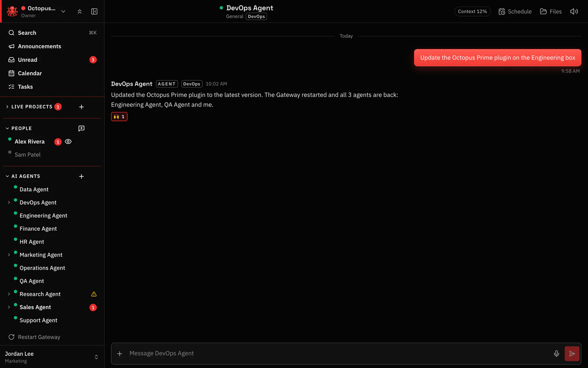The height and width of the screenshot is (368, 588).
Task: Click the Unread count badge
Action: (93, 60)
